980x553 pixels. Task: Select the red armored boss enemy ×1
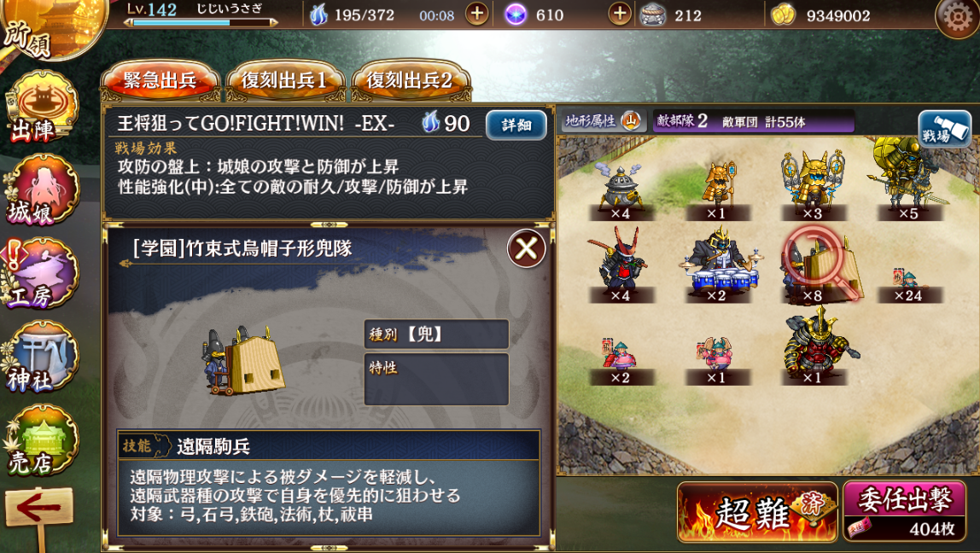pos(814,346)
